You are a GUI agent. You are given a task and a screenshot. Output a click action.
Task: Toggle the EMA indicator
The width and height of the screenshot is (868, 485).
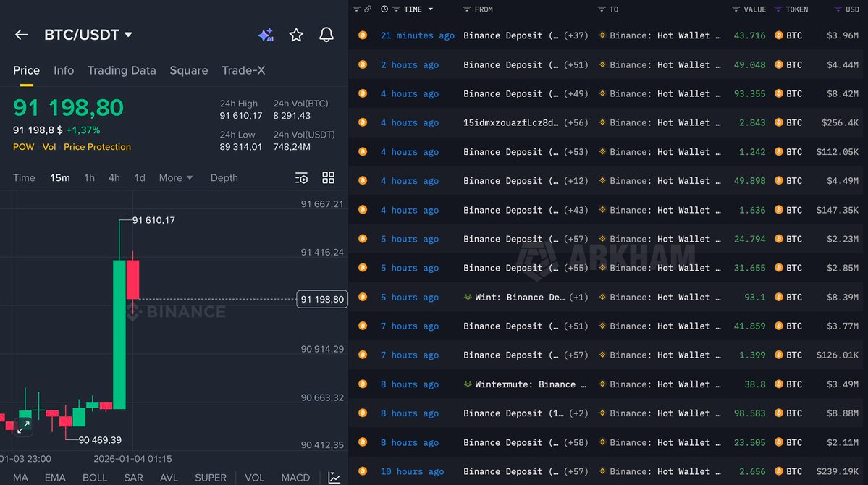[55, 477]
